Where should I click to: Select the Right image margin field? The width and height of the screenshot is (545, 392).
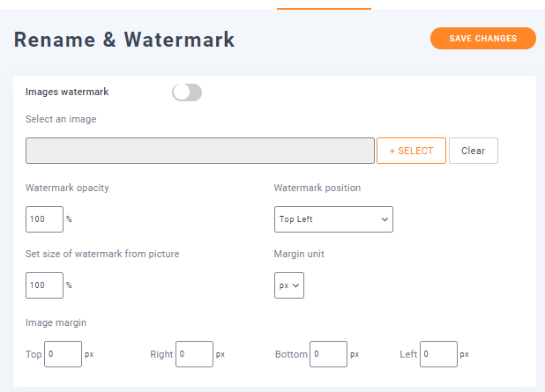pos(194,354)
